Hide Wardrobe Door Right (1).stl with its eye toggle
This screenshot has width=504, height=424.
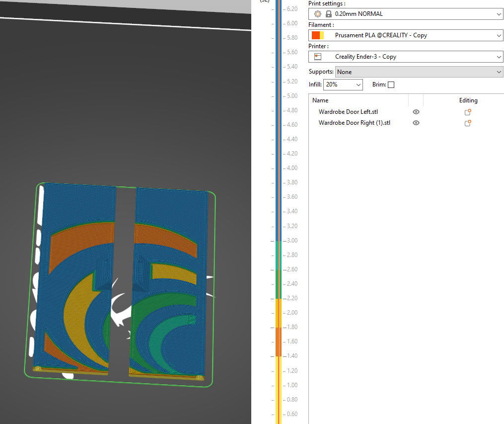(416, 123)
